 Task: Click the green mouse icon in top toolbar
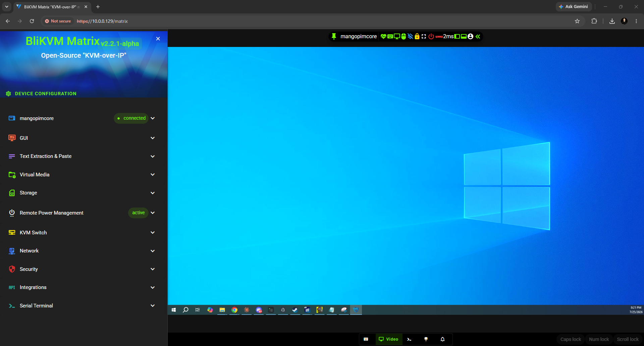404,36
